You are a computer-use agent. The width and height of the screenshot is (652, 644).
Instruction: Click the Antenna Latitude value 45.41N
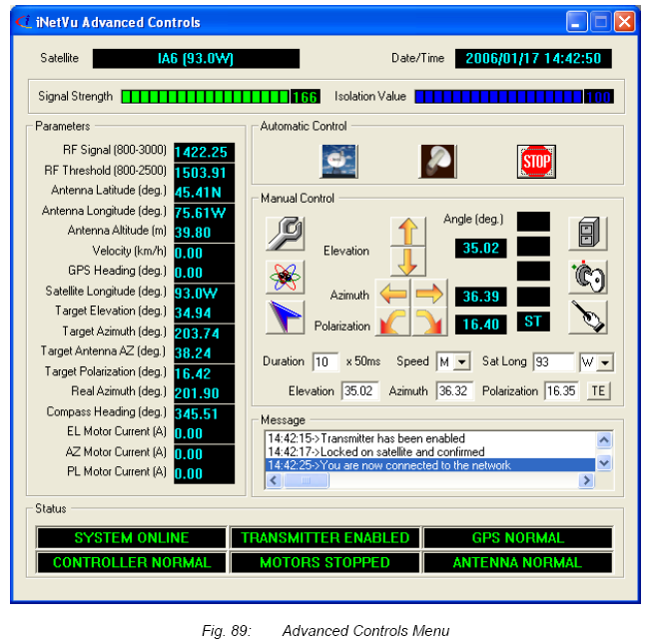pos(204,193)
